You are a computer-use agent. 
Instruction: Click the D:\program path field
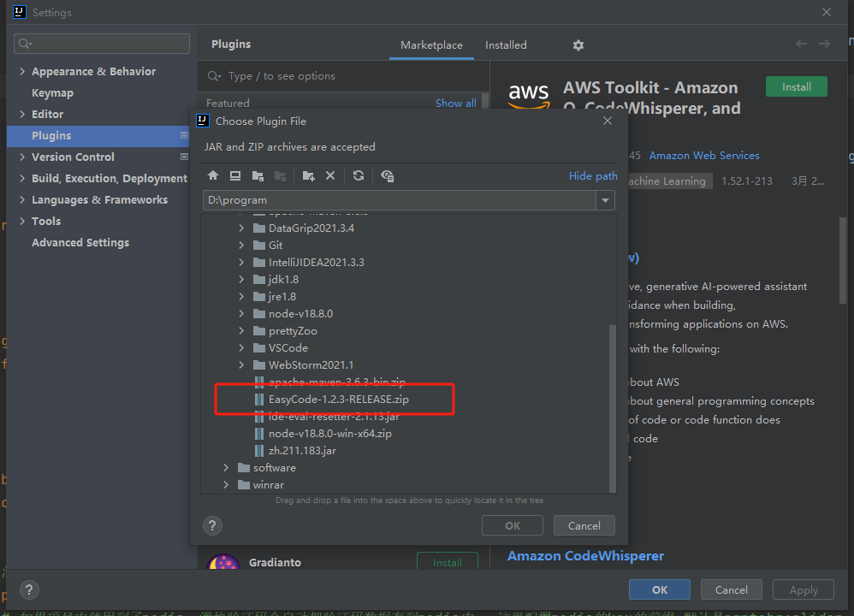(x=400, y=200)
